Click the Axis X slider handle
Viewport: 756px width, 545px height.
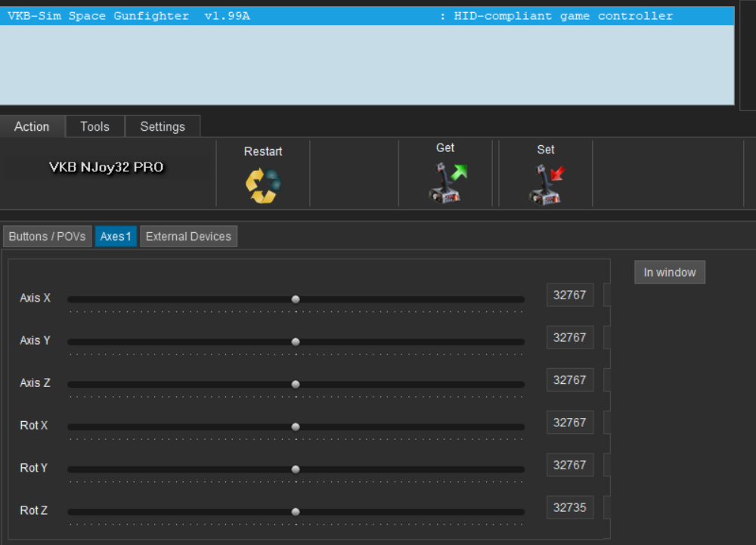point(296,299)
